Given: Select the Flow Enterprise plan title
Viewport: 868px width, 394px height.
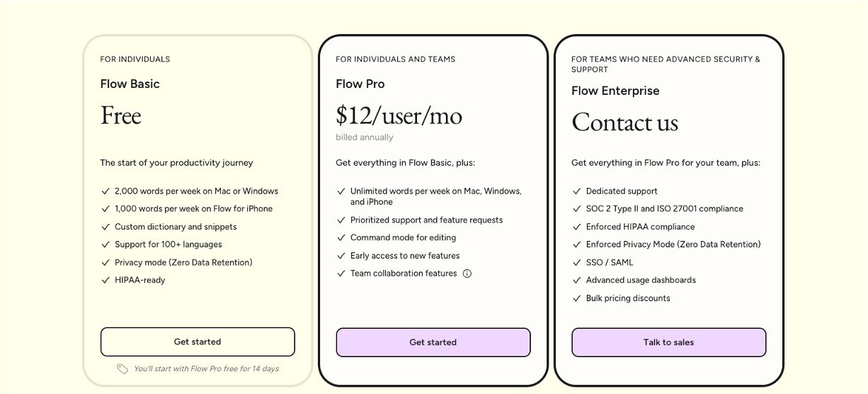Looking at the screenshot, I should pyautogui.click(x=615, y=91).
